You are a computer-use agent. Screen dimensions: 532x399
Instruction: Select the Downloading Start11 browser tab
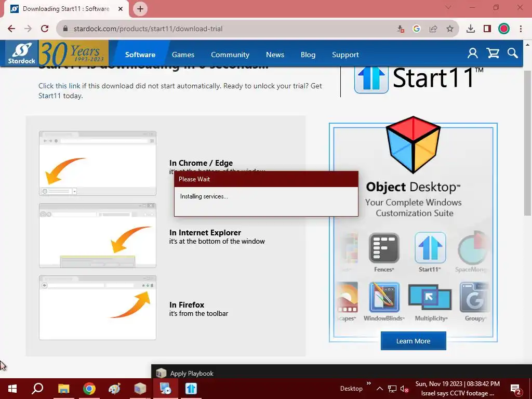click(x=66, y=9)
